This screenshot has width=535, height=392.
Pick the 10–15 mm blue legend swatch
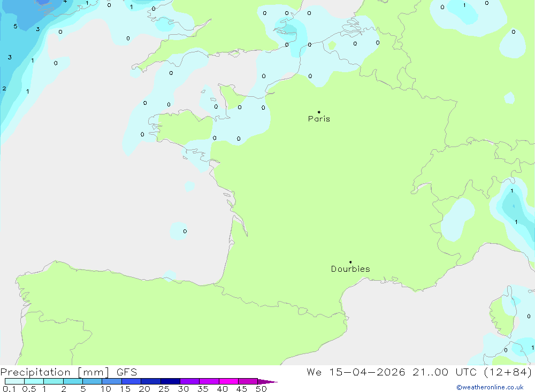[112, 381]
